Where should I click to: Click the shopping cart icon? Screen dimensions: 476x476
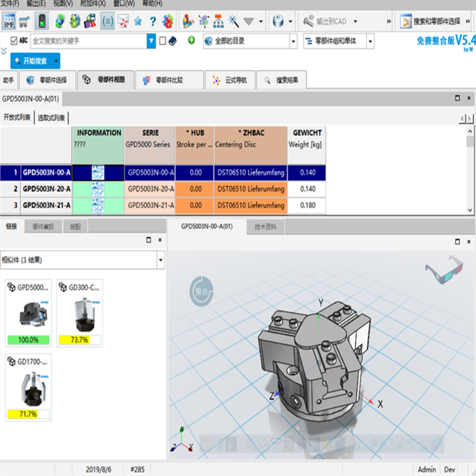coord(25,22)
